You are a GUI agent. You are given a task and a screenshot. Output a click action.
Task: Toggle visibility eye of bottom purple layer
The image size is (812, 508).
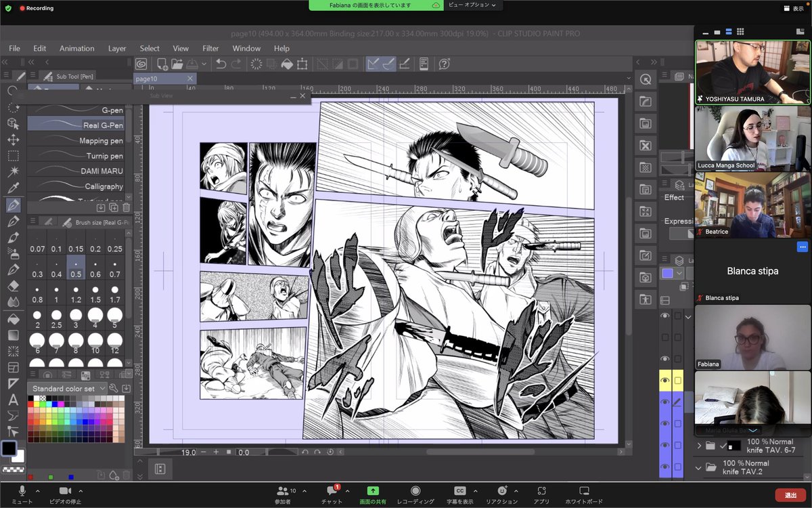[665, 466]
